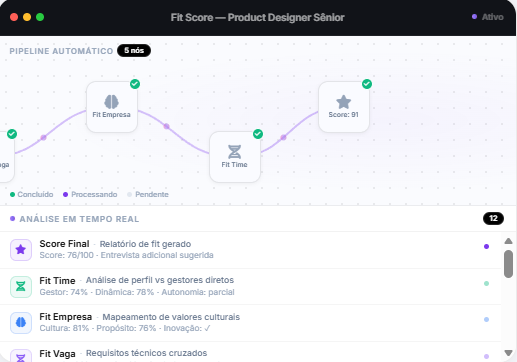Click the green checkmark on Fit Time node

click(x=258, y=134)
